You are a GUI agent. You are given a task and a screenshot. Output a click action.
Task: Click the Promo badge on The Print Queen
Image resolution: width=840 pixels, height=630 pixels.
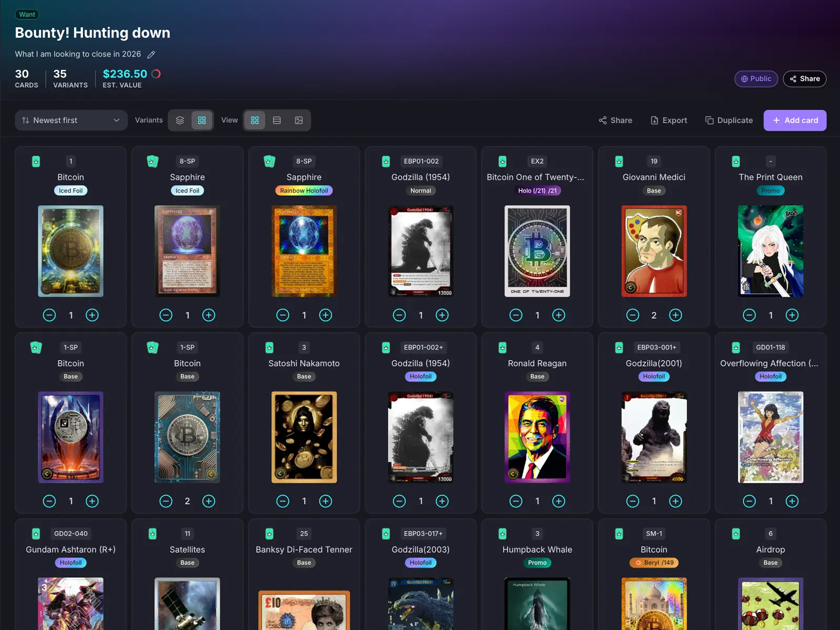(771, 191)
